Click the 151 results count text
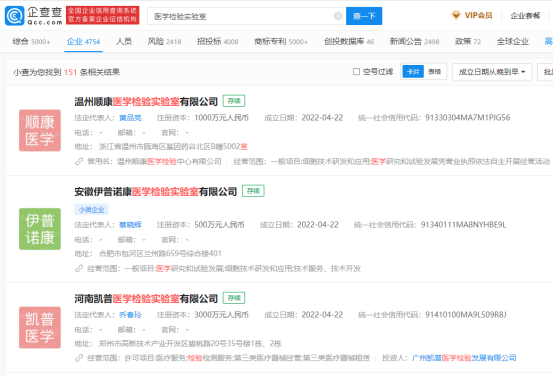 point(70,72)
